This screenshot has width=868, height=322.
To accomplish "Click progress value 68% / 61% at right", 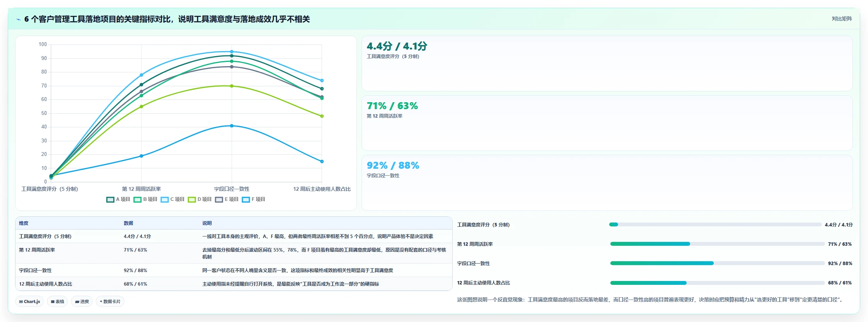I will (x=840, y=283).
